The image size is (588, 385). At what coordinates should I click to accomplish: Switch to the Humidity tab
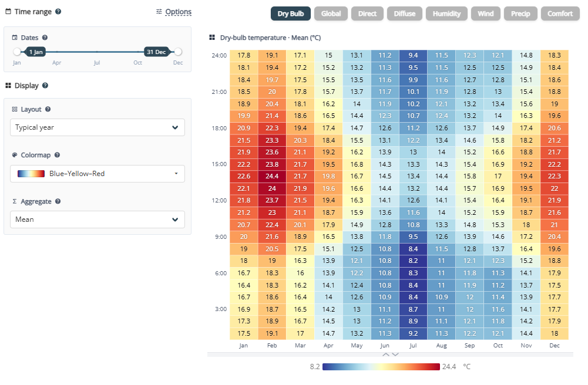tap(446, 14)
